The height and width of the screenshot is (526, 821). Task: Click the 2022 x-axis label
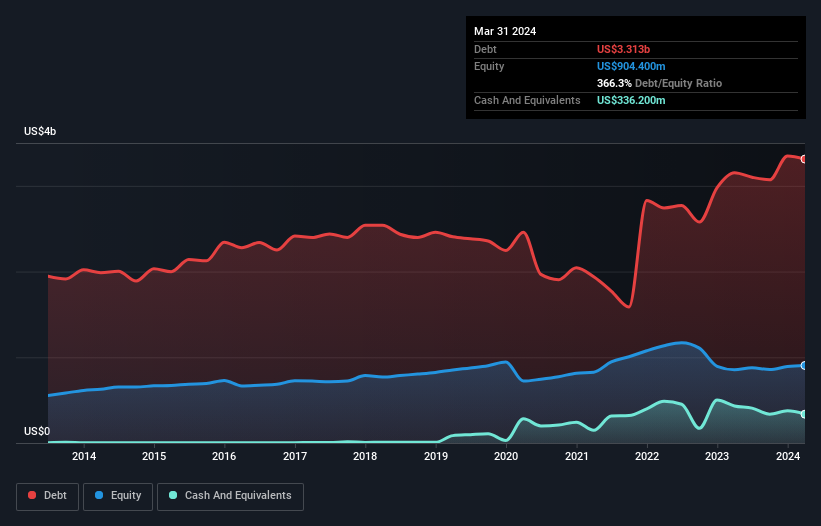coord(647,456)
